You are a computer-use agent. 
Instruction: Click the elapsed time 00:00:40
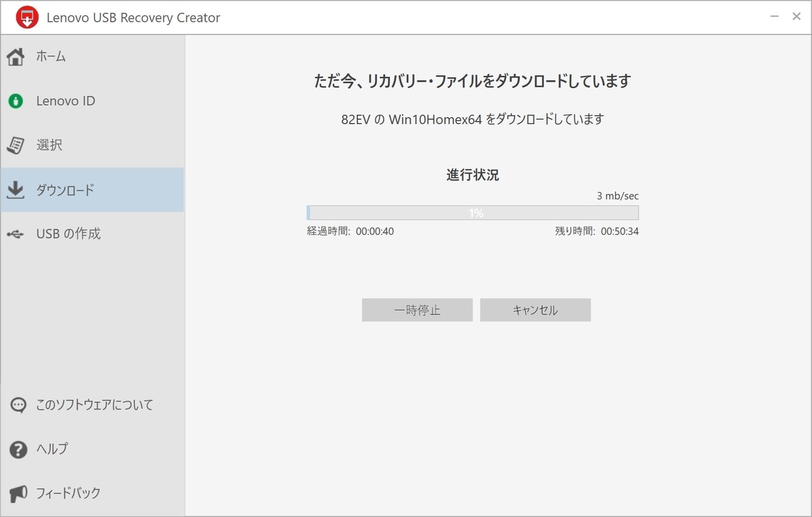click(x=375, y=231)
